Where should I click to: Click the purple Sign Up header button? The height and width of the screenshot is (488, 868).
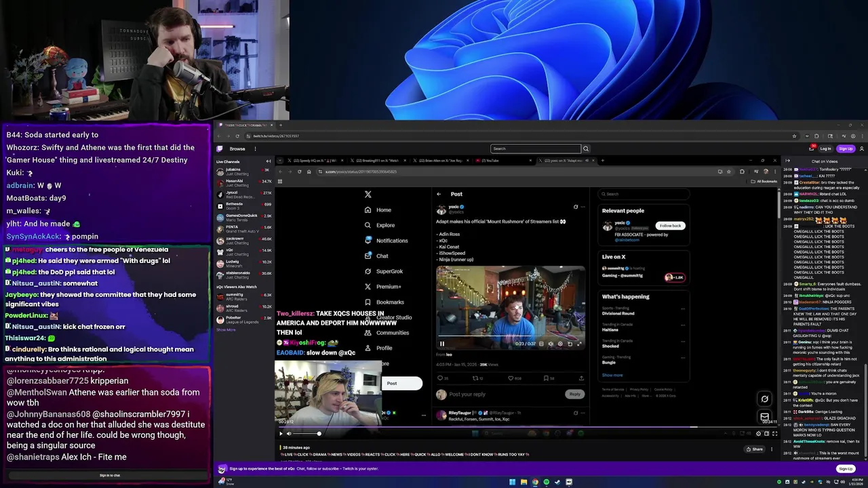coord(845,148)
